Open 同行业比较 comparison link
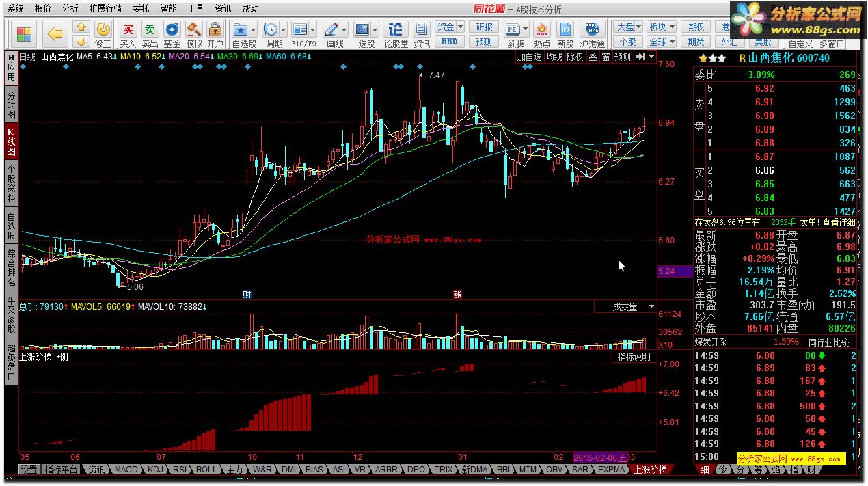The image size is (868, 486). (829, 342)
